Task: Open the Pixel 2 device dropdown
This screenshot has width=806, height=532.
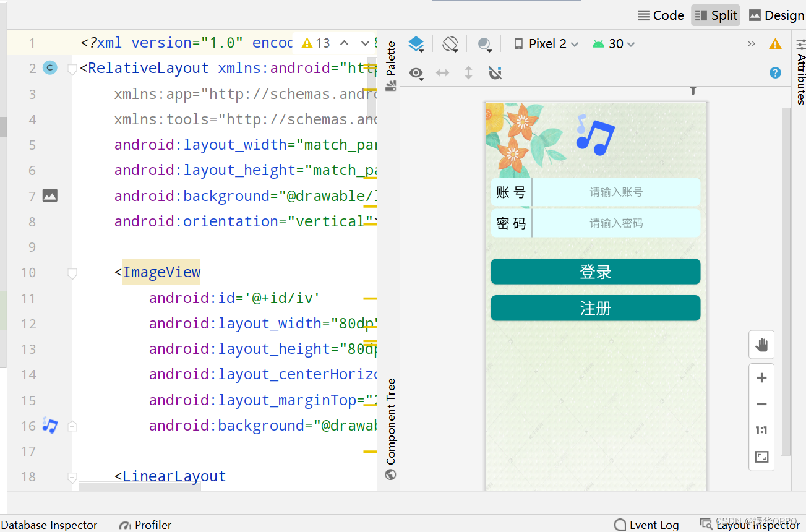Action: tap(546, 44)
